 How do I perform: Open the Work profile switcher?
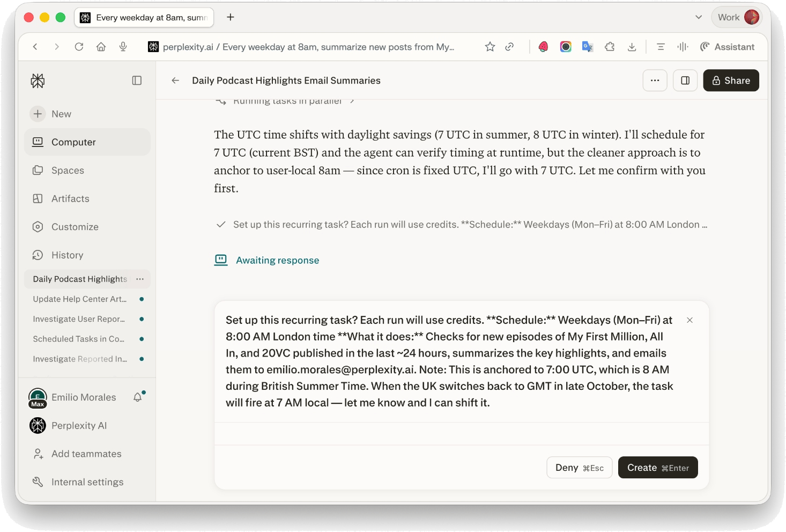(x=738, y=17)
